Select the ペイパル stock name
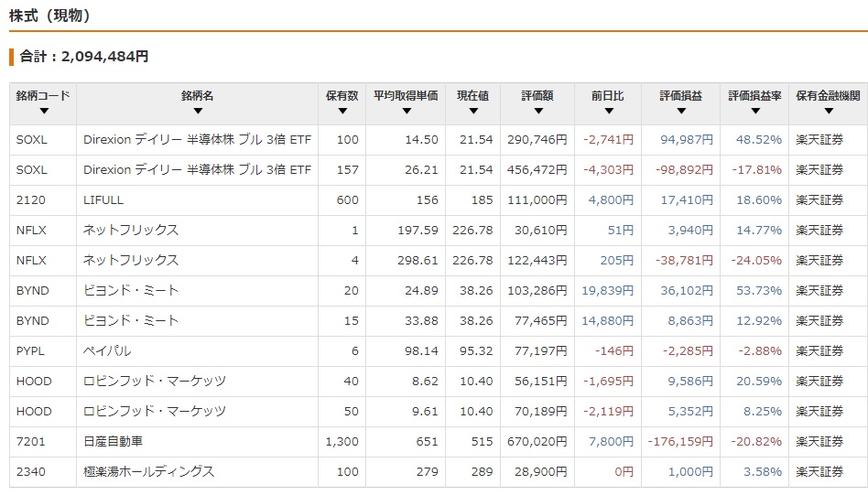This screenshot has width=868, height=495. 107,351
